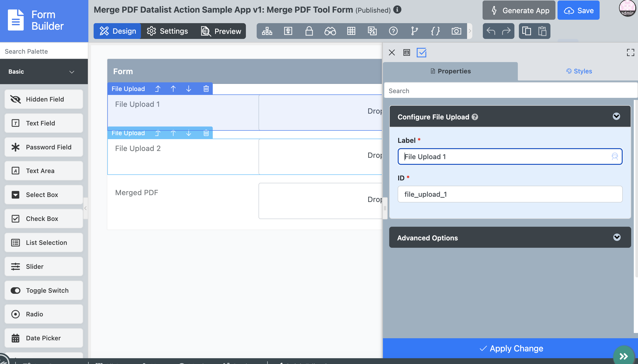Expand the Advanced Options section
Image resolution: width=638 pixels, height=364 pixels.
pyautogui.click(x=617, y=237)
